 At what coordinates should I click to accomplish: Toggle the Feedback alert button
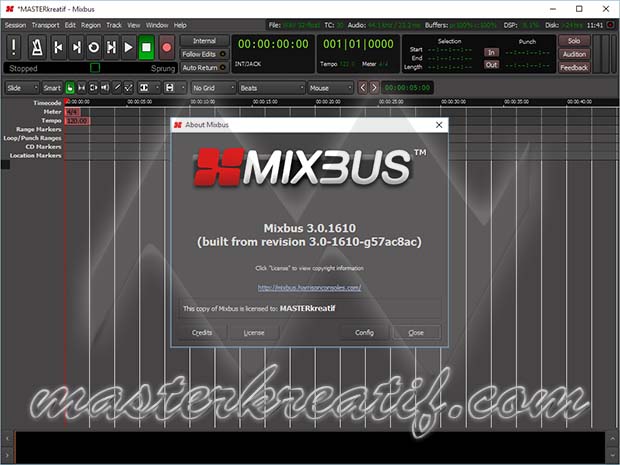[574, 68]
